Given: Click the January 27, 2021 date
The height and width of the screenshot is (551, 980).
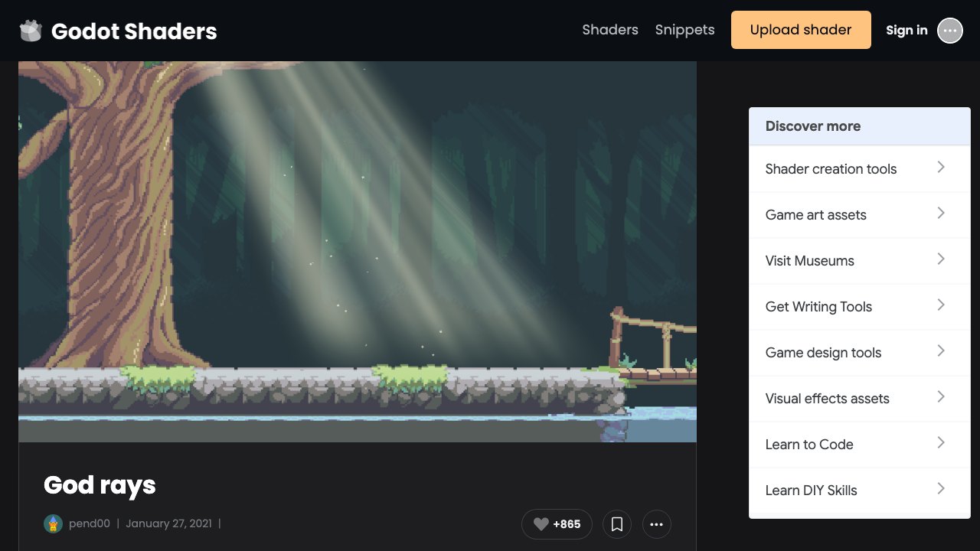Looking at the screenshot, I should [168, 523].
